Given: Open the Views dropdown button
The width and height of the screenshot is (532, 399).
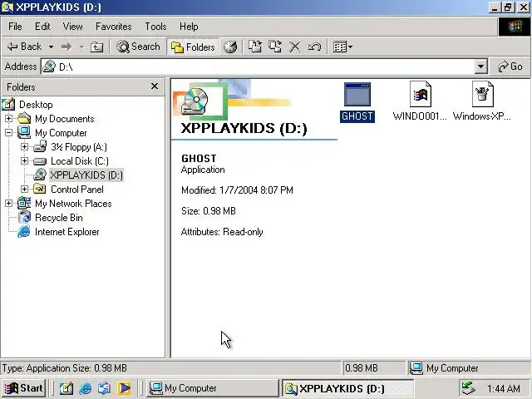Looking at the screenshot, I should tap(342, 47).
